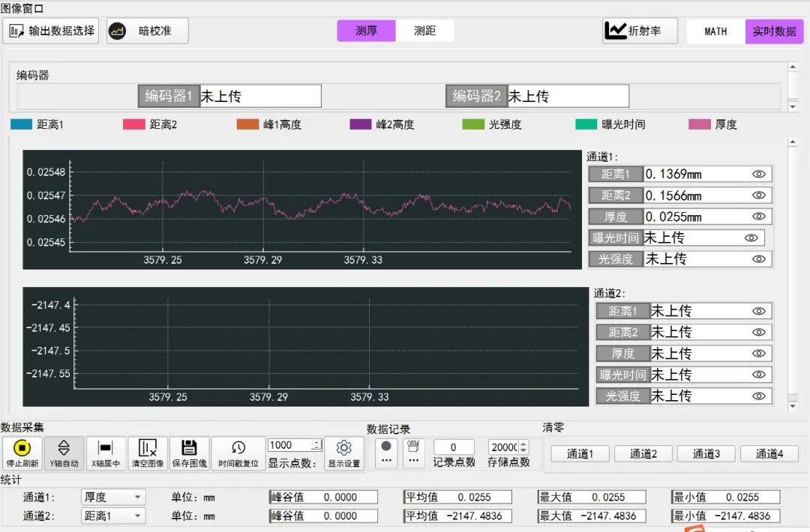
Task: Open the MATH tab
Action: [715, 31]
